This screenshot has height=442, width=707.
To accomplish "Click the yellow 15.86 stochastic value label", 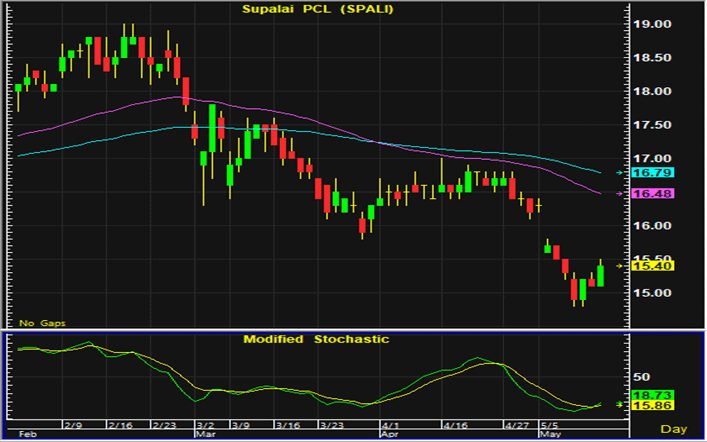I will (653, 405).
